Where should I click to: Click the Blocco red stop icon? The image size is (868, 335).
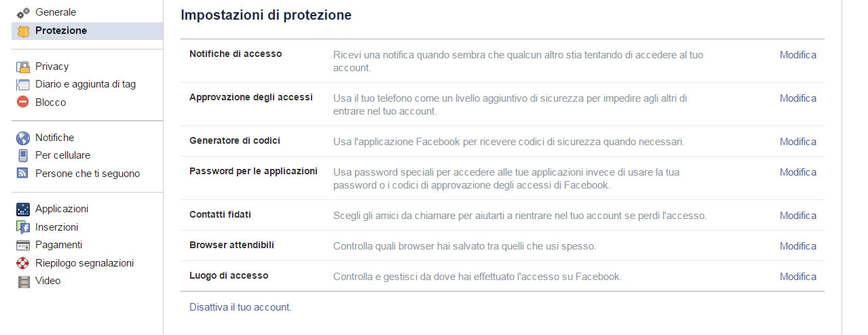23,102
